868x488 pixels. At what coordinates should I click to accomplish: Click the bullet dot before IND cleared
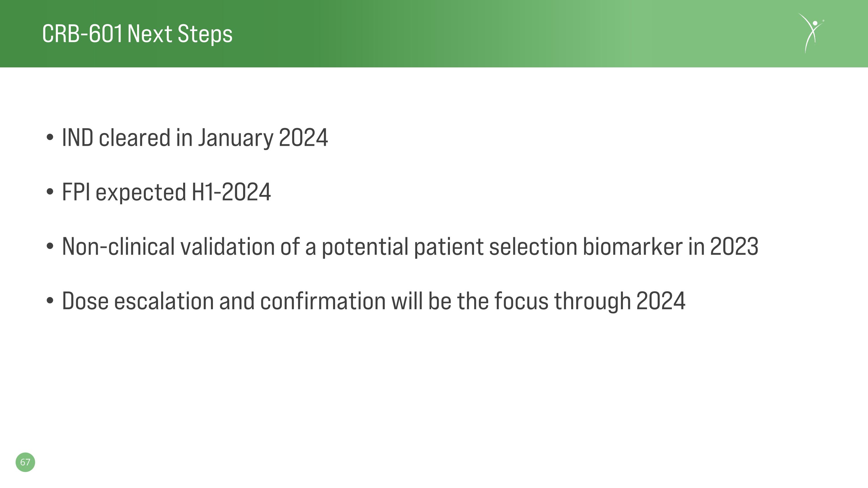pyautogui.click(x=50, y=137)
